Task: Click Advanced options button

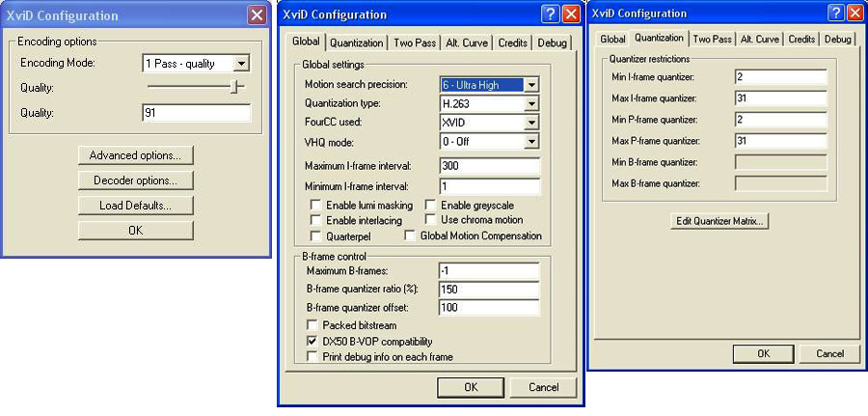Action: 136,155
